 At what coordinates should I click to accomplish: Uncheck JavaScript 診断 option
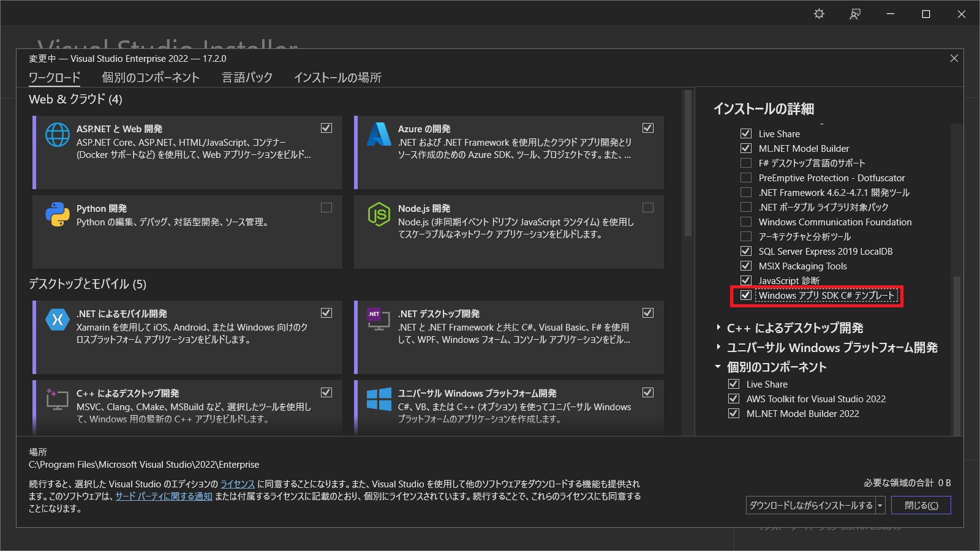[746, 280]
